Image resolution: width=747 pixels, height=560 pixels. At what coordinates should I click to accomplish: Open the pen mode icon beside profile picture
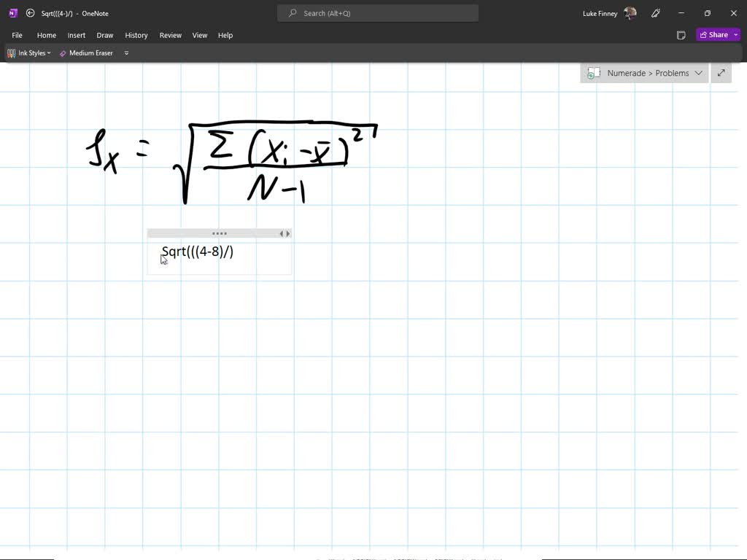[x=656, y=13]
